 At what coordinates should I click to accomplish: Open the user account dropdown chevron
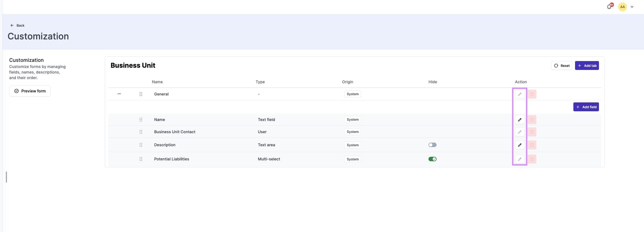coord(632,7)
